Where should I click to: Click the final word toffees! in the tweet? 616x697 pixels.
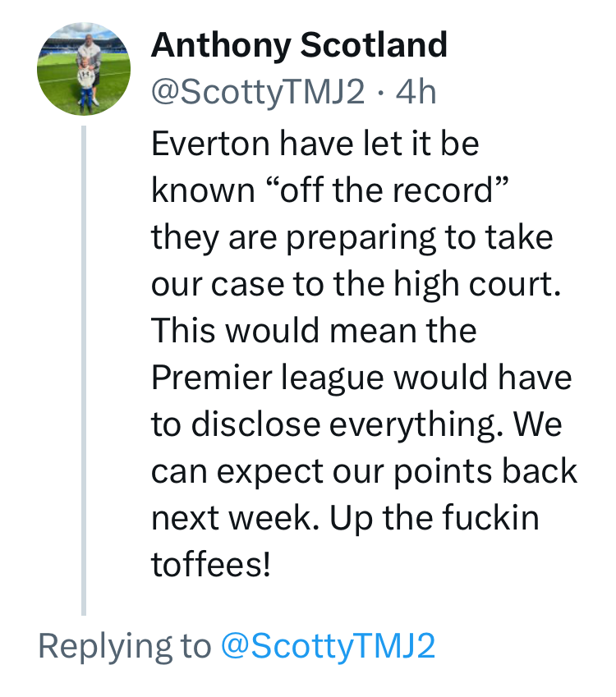211,564
